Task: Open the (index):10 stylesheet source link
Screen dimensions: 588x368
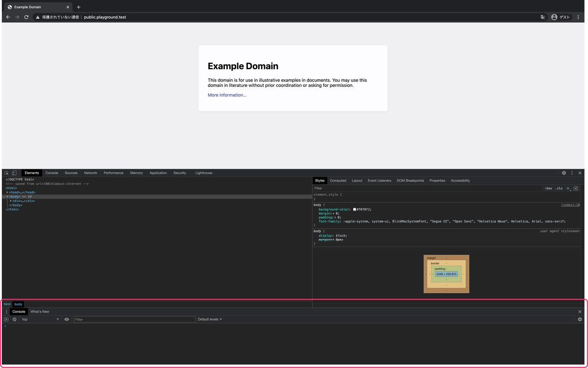Action: click(571, 205)
